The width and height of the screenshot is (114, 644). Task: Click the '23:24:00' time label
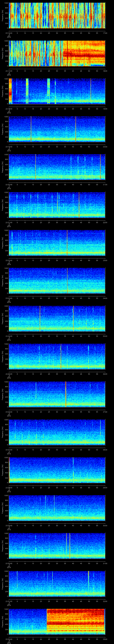[x=9, y=336]
